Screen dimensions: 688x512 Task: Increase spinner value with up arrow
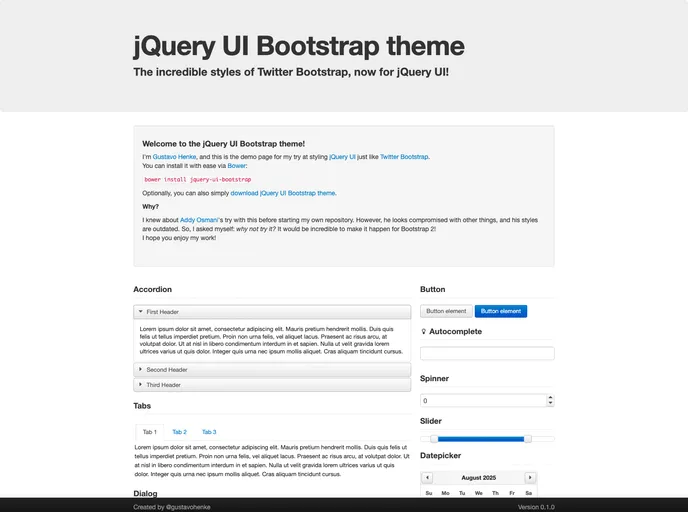[x=550, y=397]
